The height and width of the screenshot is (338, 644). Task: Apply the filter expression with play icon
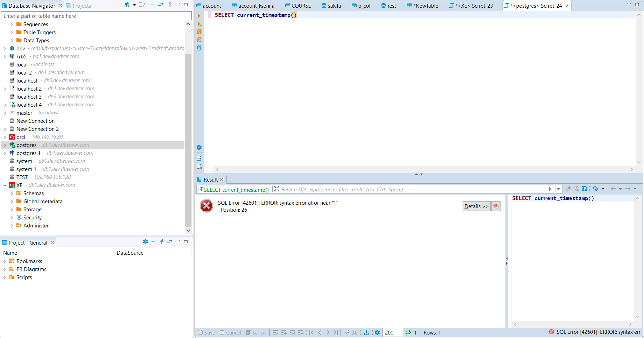coord(550,189)
